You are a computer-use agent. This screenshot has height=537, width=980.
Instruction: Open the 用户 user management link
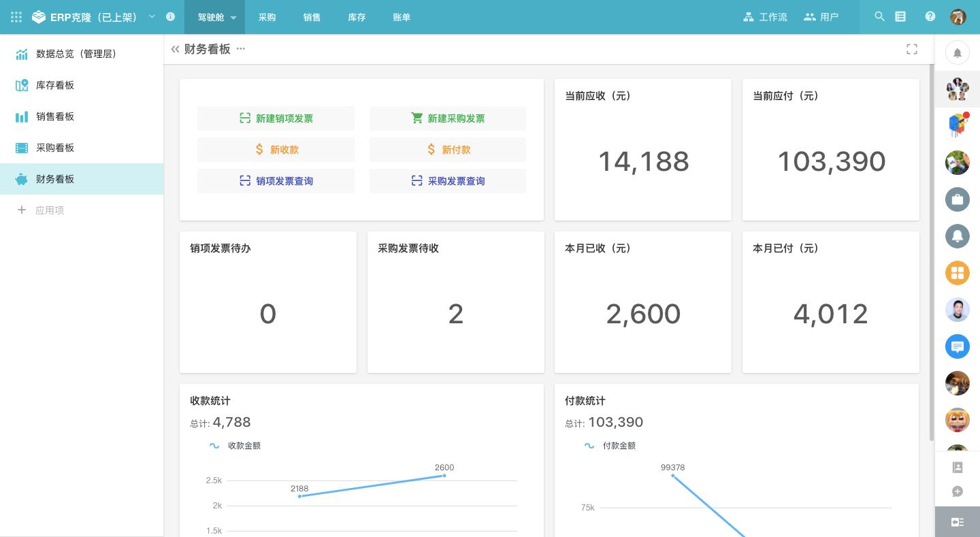(821, 17)
